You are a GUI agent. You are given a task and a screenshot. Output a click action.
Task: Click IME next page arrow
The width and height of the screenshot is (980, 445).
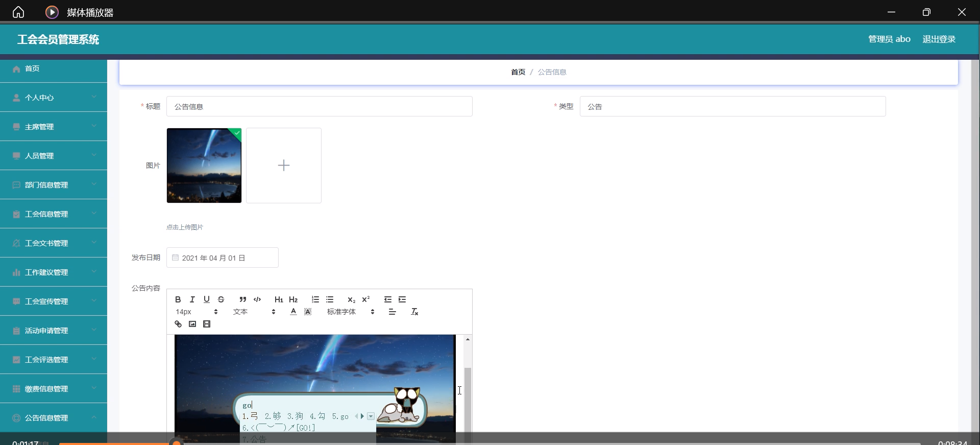[362, 416]
